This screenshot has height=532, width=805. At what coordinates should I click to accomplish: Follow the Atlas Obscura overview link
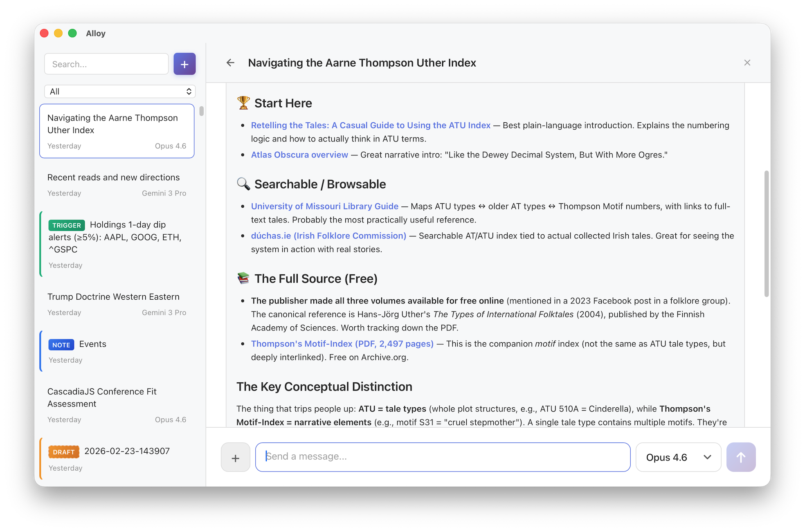299,155
